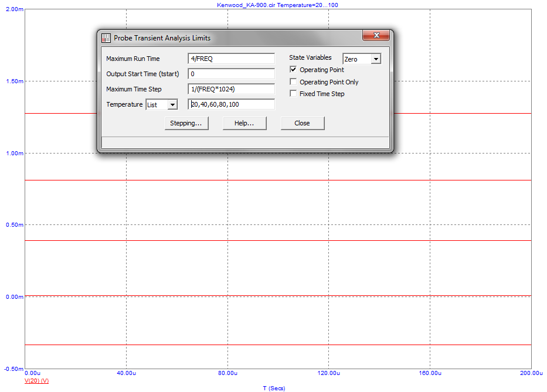Click the 0.50m Y-axis label
The width and height of the screenshot is (547, 392).
[15, 225]
